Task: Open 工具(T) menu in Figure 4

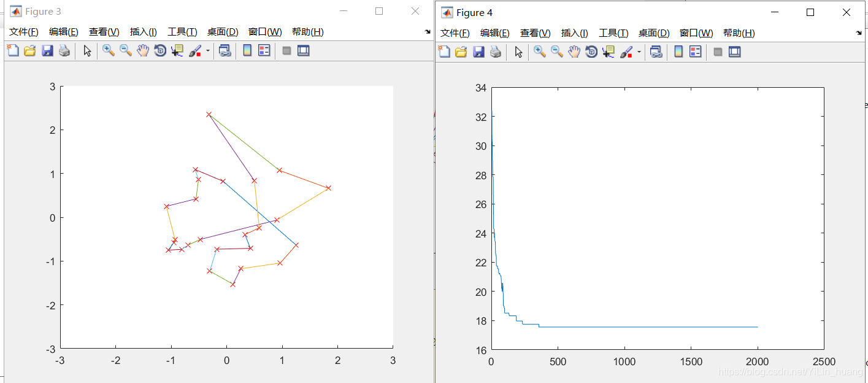Action: [613, 33]
